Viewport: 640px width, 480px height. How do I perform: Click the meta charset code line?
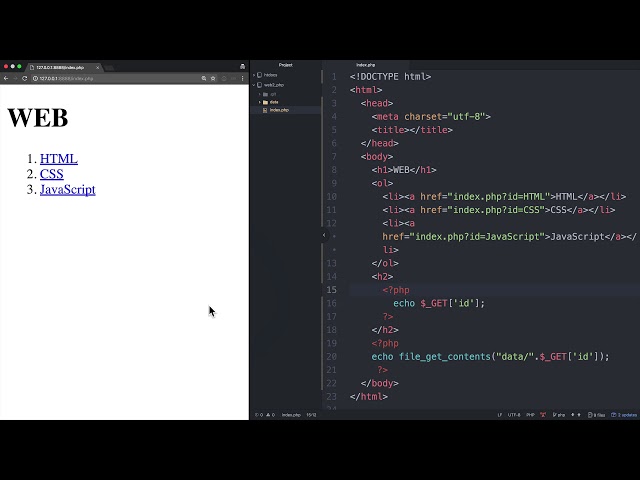(x=431, y=117)
